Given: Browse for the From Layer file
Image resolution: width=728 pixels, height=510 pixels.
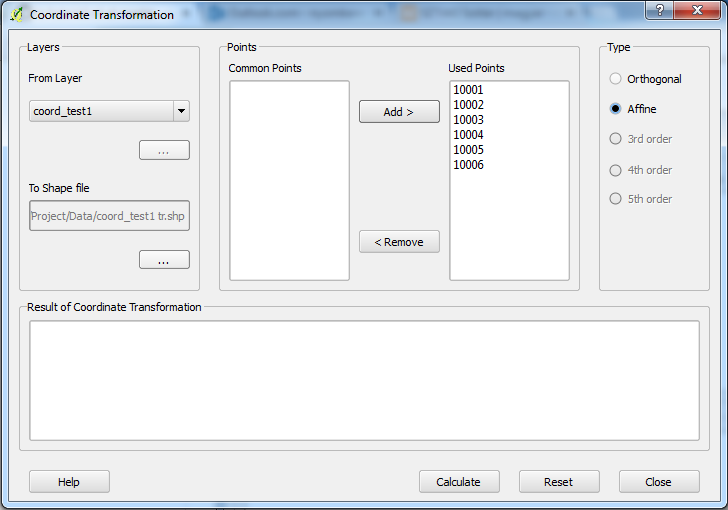Looking at the screenshot, I should pyautogui.click(x=163, y=151).
